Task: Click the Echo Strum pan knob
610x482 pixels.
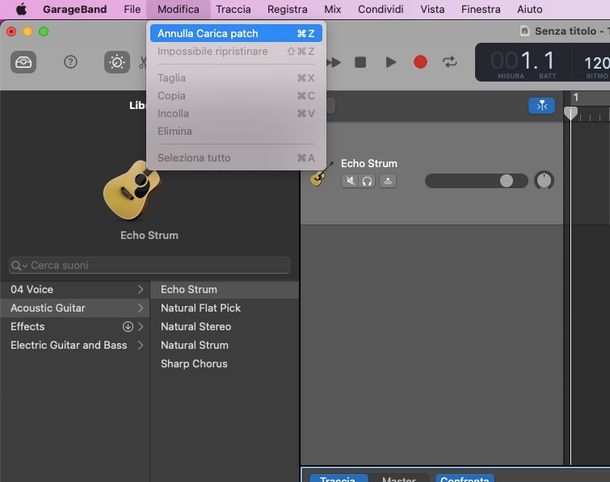Action: click(x=544, y=181)
